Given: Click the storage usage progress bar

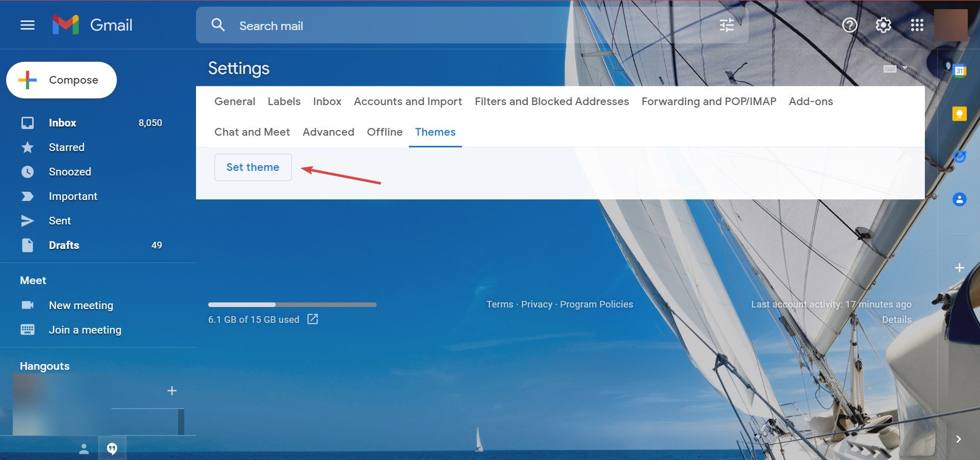Looking at the screenshot, I should point(292,305).
